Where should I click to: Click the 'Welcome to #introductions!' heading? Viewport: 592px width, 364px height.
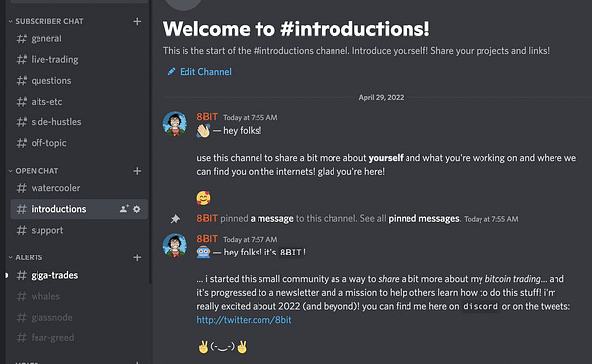(296, 29)
